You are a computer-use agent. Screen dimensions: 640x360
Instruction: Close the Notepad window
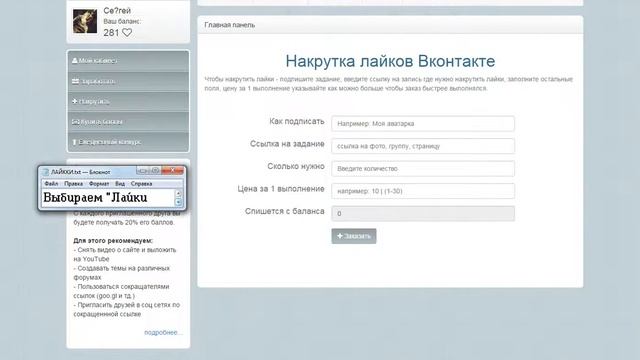tap(172, 171)
